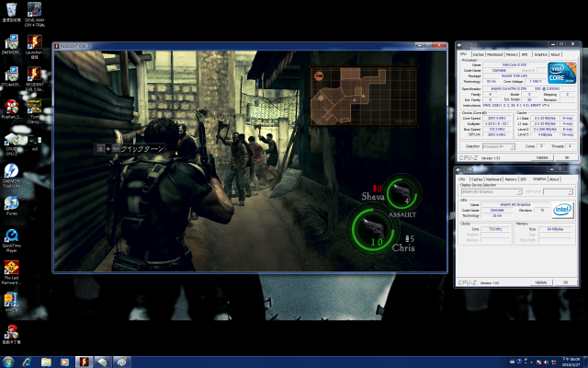Click the volume icon in system tray
Viewport: 588px width, 368px height.
click(x=547, y=362)
